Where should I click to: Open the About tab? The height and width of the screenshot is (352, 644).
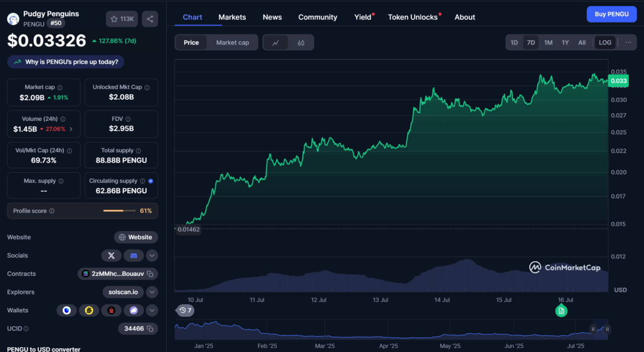465,17
